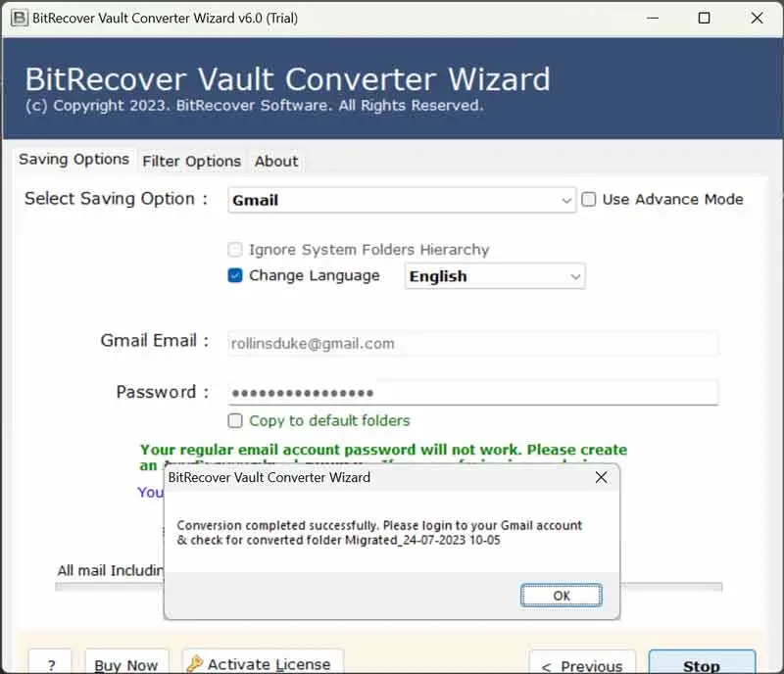Go back with the Previous button
This screenshot has height=674, width=784.
click(582, 664)
